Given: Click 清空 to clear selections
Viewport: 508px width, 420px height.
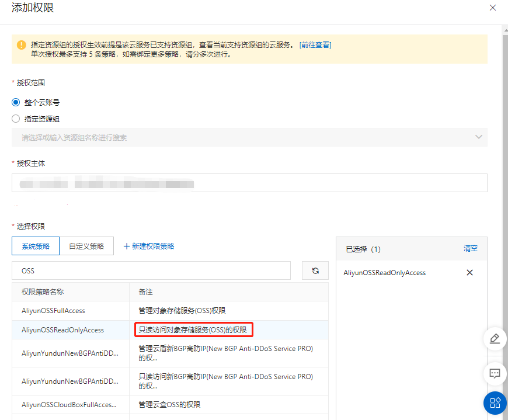Looking at the screenshot, I should [x=471, y=248].
